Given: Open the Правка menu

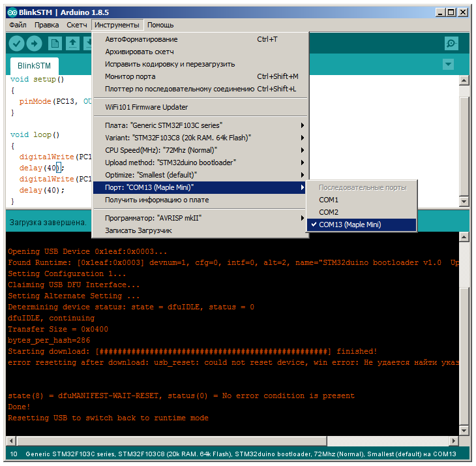Looking at the screenshot, I should click(46, 25).
